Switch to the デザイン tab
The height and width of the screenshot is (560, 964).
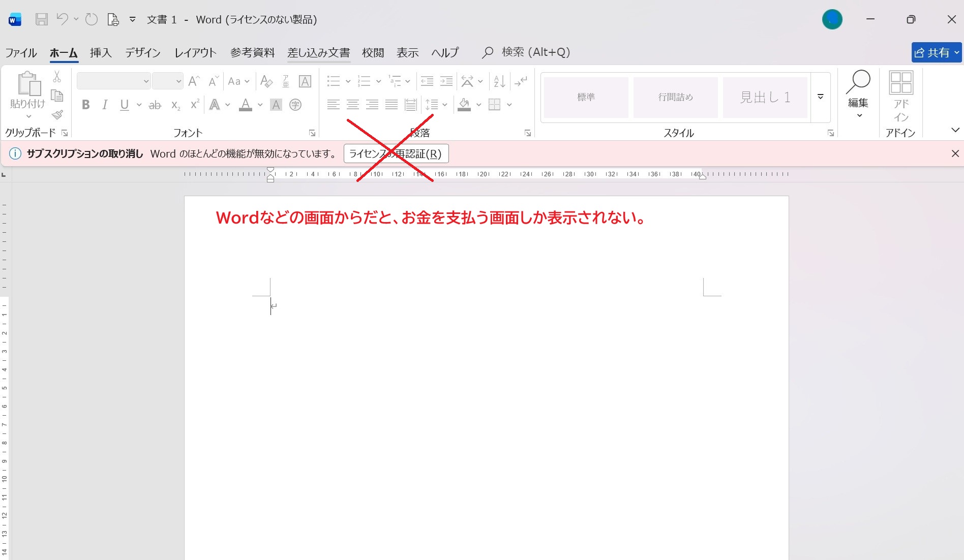[x=143, y=52]
